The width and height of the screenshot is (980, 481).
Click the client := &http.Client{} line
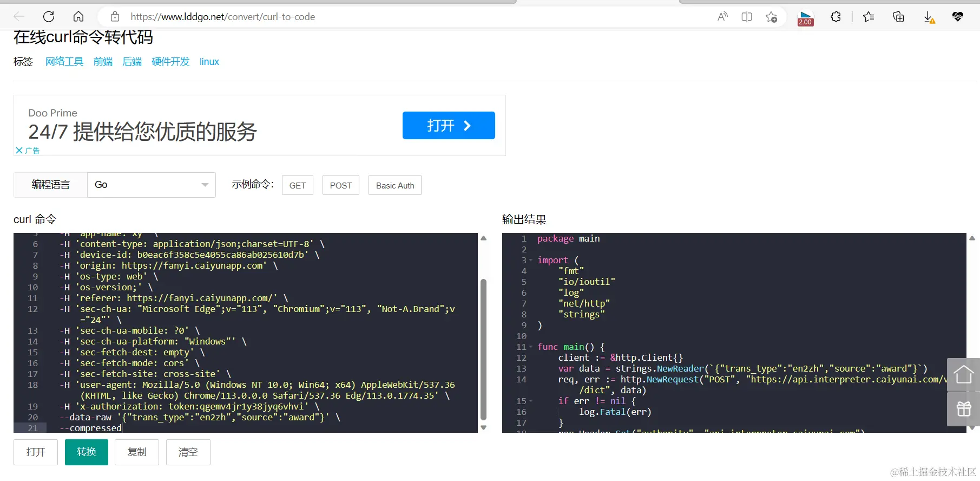[x=621, y=357]
